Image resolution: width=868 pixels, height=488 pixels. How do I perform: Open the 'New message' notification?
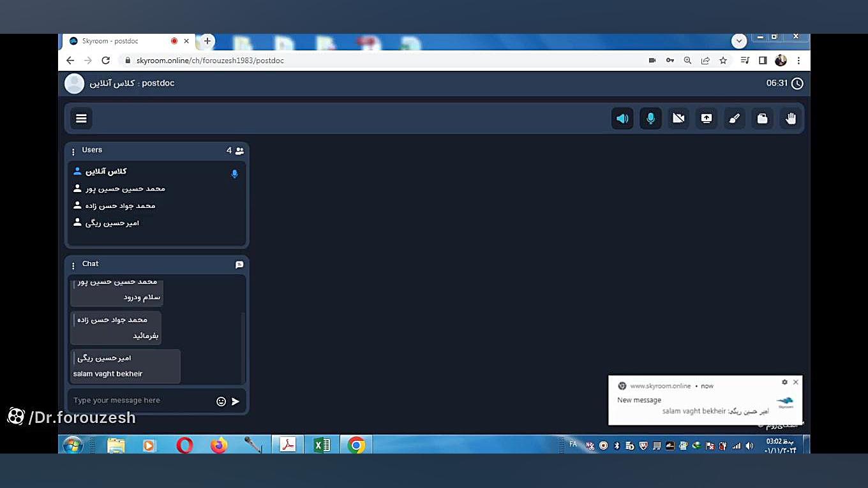click(x=705, y=400)
